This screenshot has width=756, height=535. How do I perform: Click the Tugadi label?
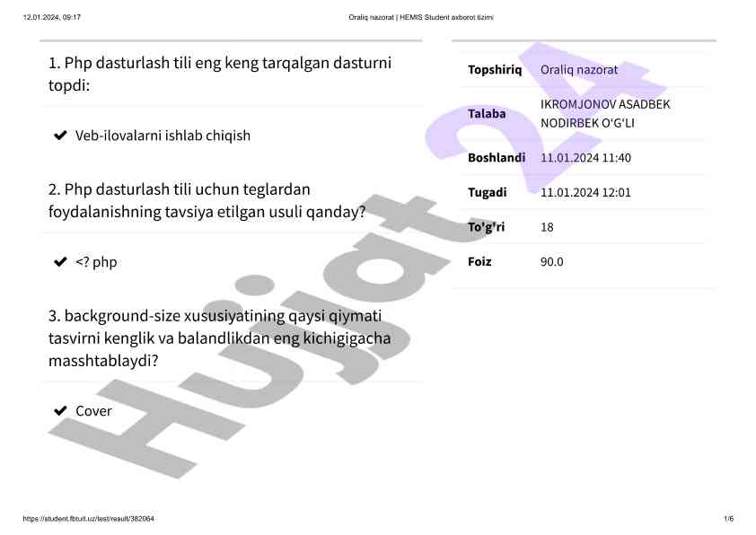tap(487, 192)
